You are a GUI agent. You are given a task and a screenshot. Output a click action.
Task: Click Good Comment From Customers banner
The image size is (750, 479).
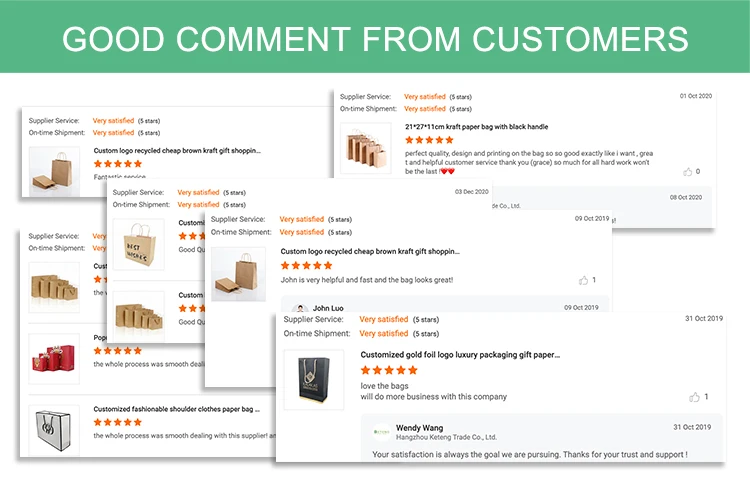375,37
